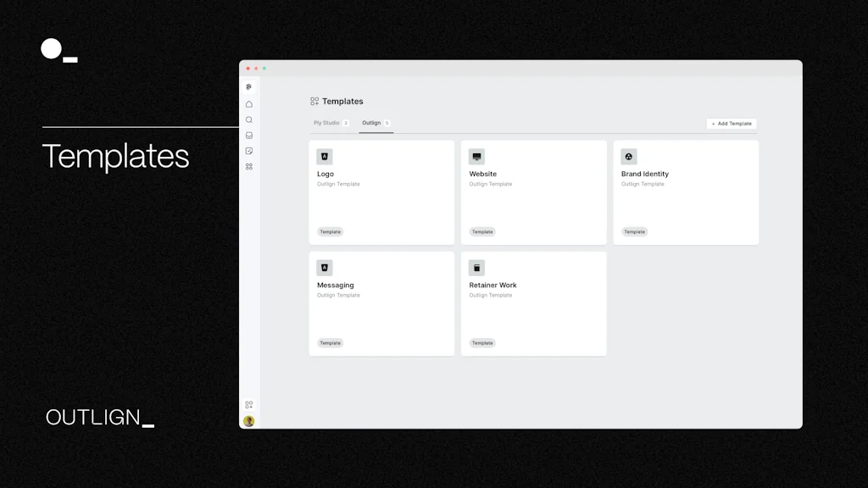Click the notebook icon on Retainer Work card
The image size is (868, 488).
coord(476,268)
